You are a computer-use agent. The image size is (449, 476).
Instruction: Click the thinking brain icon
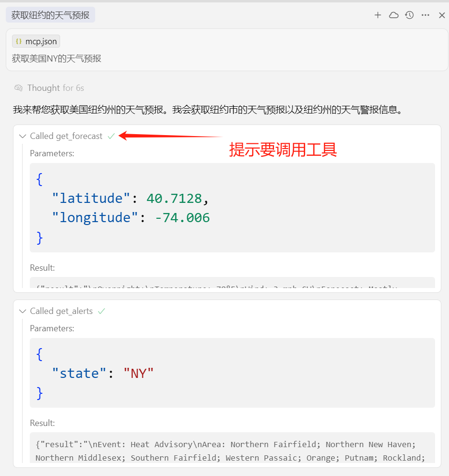pyautogui.click(x=18, y=88)
